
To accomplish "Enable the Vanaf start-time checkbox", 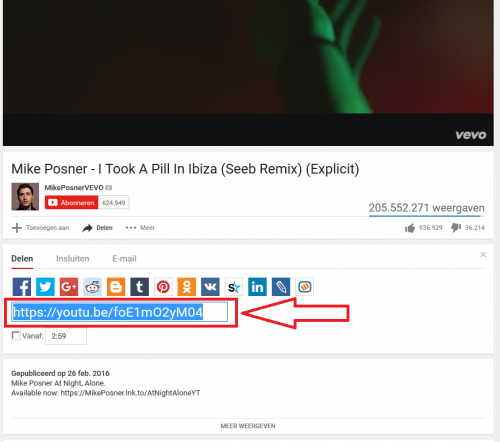I will pos(16,335).
